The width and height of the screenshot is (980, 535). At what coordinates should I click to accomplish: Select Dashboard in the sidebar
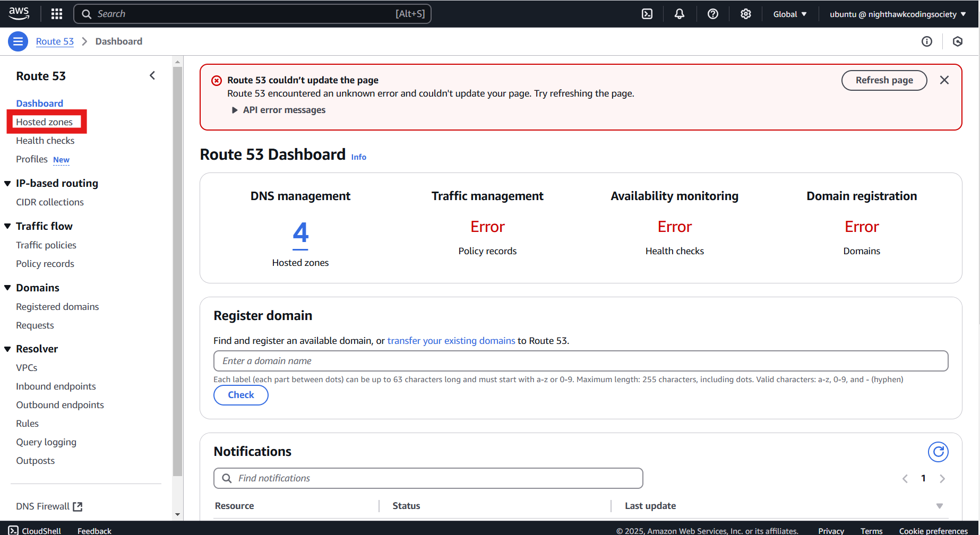[40, 103]
